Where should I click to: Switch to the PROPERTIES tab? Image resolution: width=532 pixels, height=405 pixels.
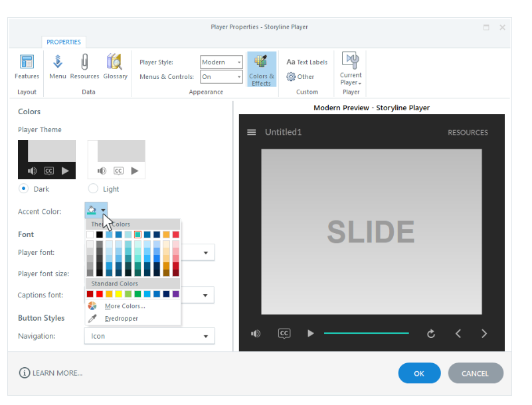click(64, 42)
